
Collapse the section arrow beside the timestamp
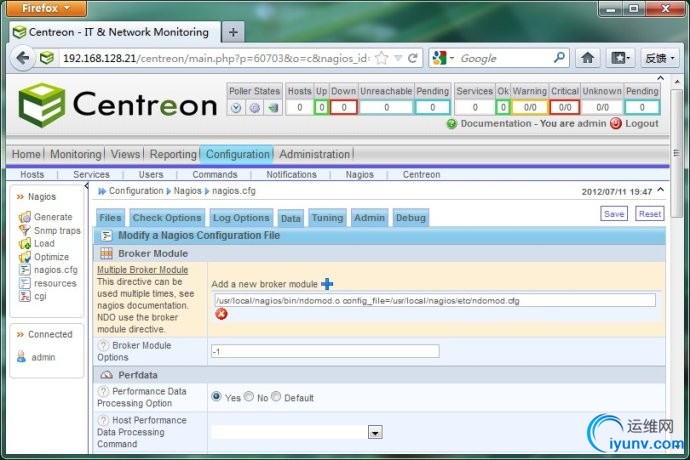coord(661,190)
